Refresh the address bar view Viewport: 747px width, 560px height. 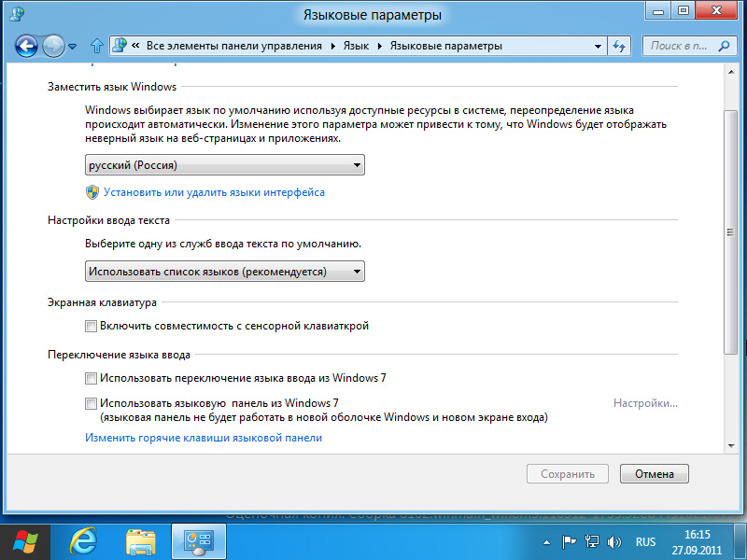pos(619,46)
